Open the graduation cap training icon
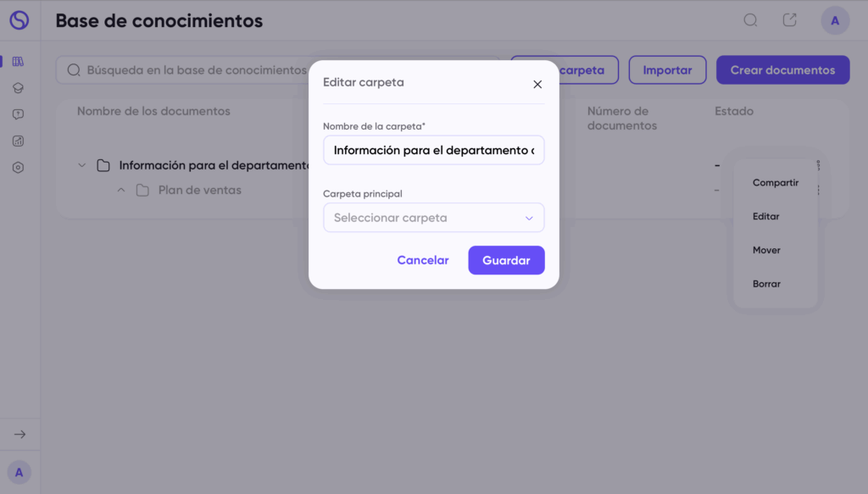Image resolution: width=868 pixels, height=494 pixels. pos(19,88)
